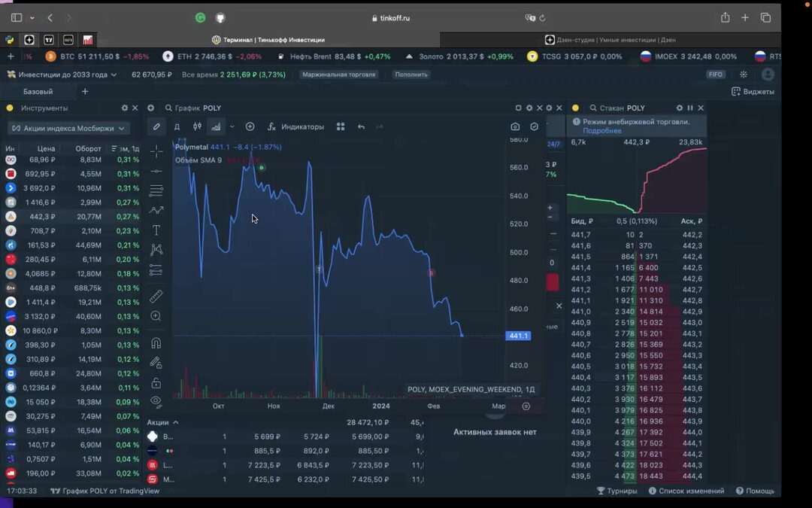
Task: Expand chart style dropdown arrow
Action: coord(232,126)
